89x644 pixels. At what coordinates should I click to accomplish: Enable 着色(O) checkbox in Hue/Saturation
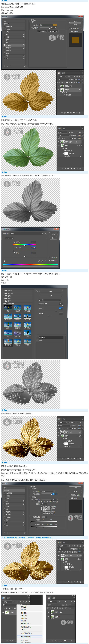click(50, 257)
